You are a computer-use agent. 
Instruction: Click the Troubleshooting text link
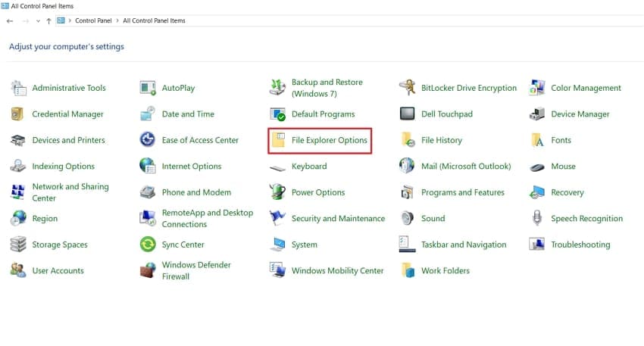coord(580,245)
